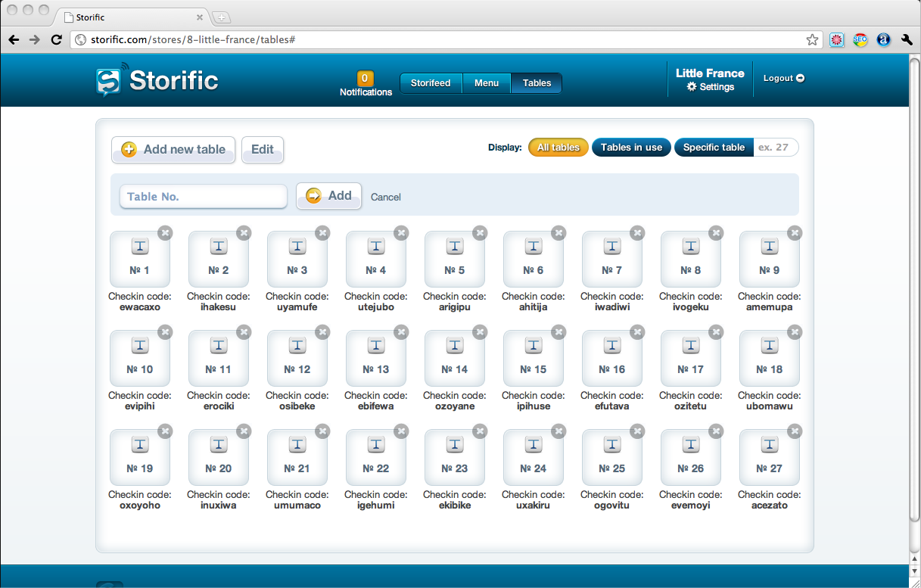The width and height of the screenshot is (921, 588).
Task: Click the Notifications counter badge
Action: pyautogui.click(x=365, y=78)
